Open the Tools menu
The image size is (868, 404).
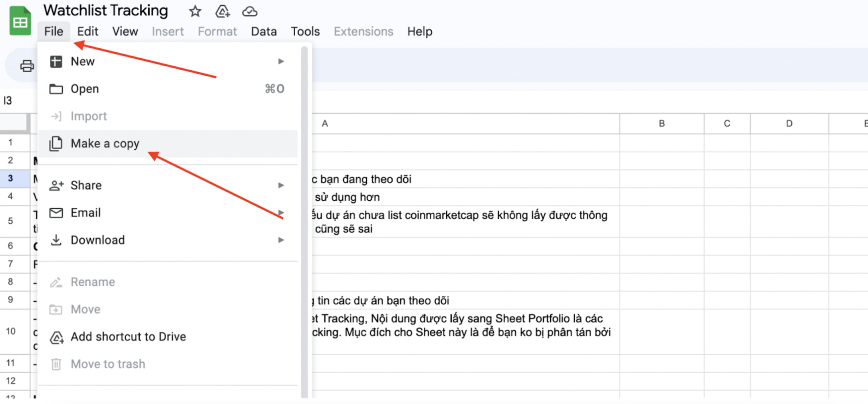click(305, 31)
